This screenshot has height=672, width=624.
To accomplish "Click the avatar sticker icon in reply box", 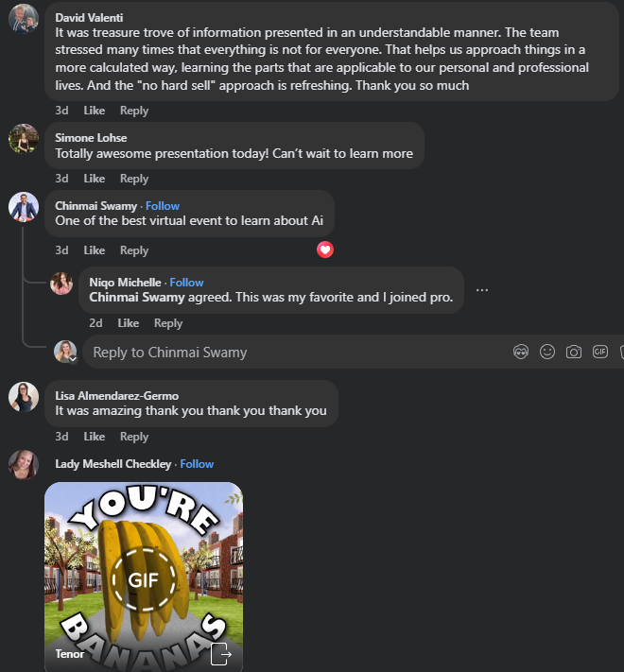I will (521, 352).
